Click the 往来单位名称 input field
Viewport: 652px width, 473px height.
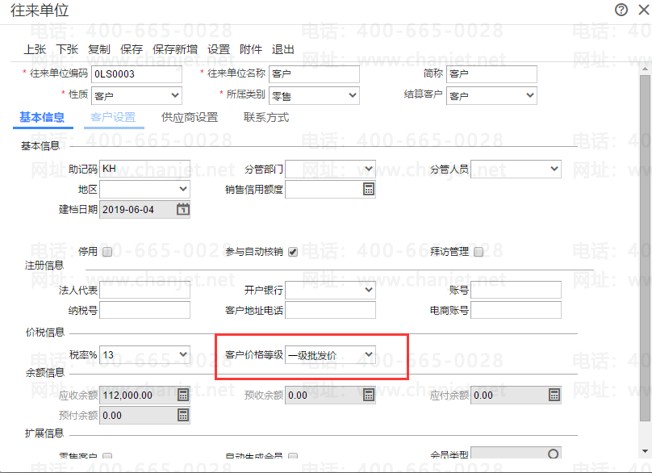point(314,74)
